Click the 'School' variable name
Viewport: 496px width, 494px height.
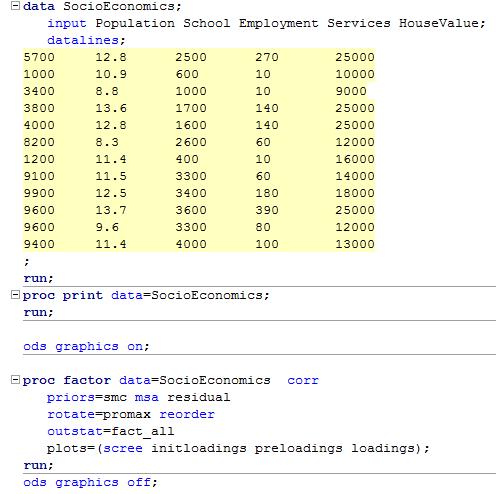pyautogui.click(x=207, y=23)
